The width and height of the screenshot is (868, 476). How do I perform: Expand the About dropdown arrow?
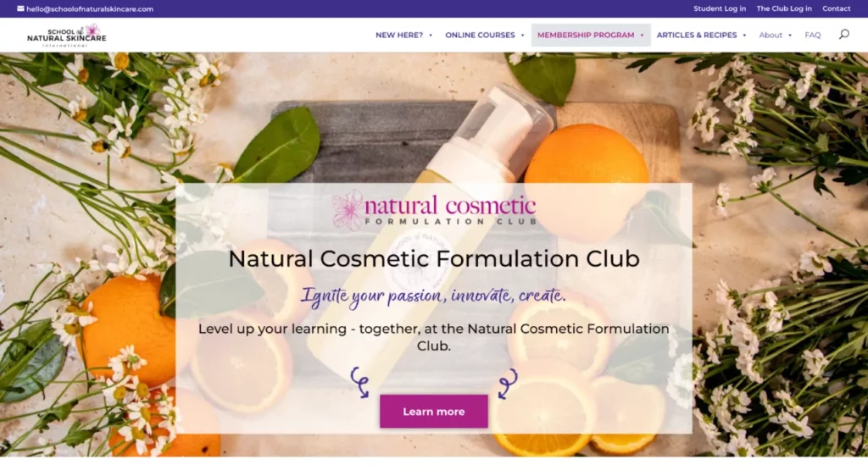coord(790,36)
